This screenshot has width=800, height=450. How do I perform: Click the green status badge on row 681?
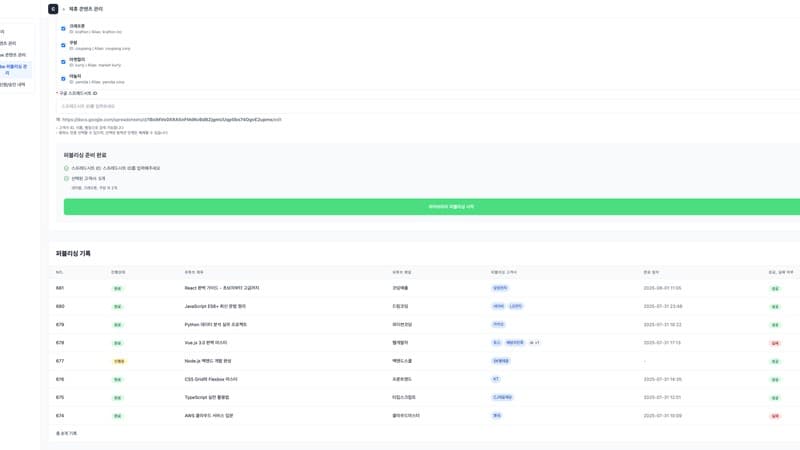click(117, 289)
